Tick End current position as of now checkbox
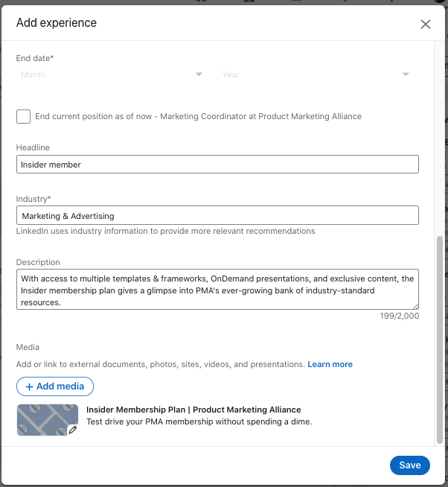The width and height of the screenshot is (448, 487). pos(23,116)
